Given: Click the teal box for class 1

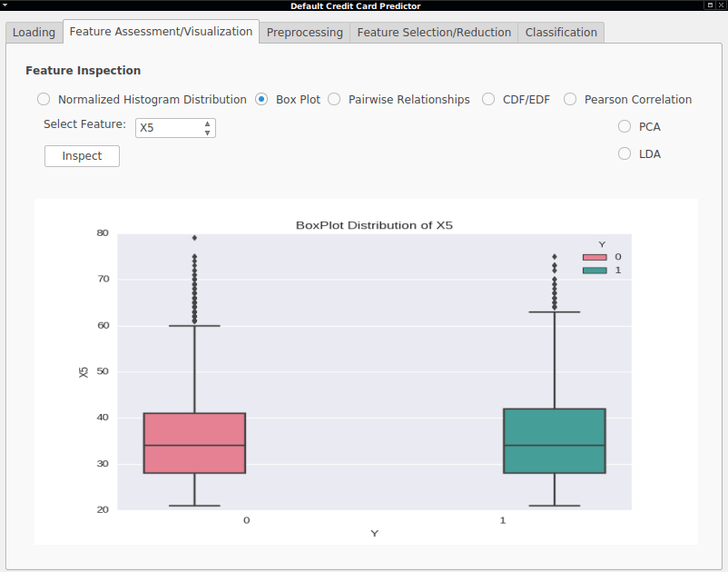Looking at the screenshot, I should (555, 440).
